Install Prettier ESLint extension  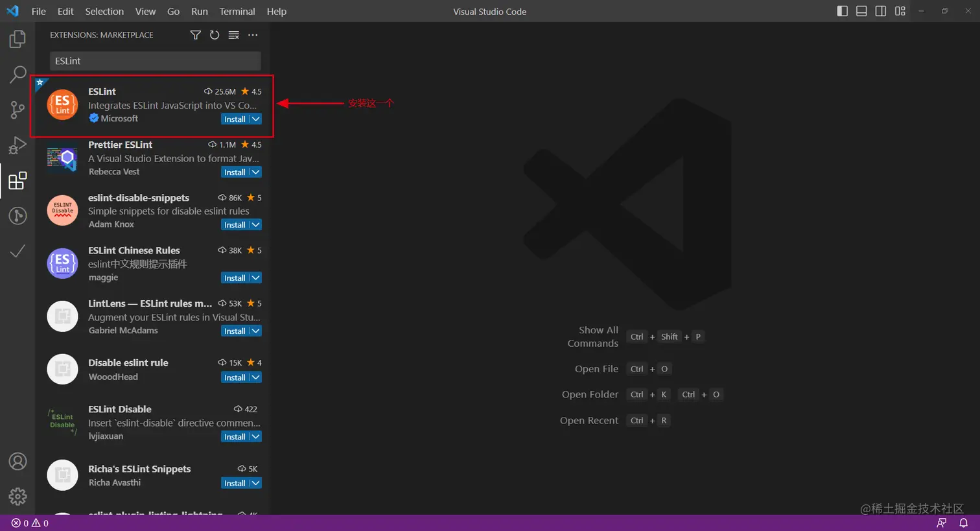[235, 172]
